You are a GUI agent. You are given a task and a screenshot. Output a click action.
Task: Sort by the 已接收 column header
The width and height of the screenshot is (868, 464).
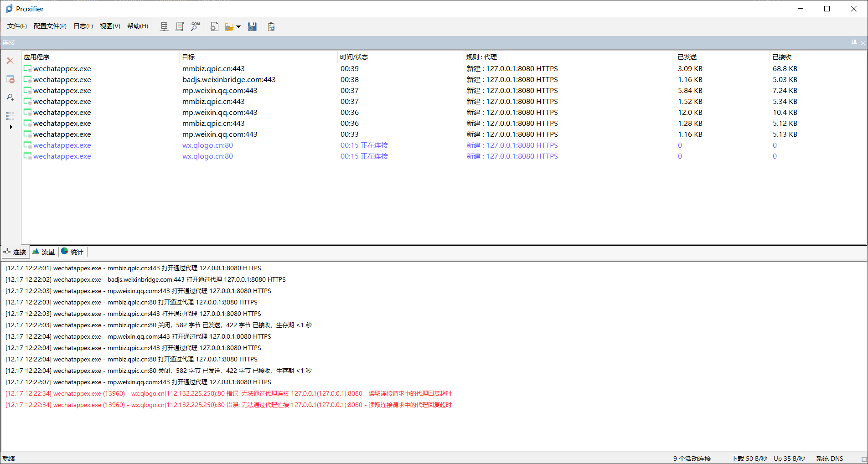tap(817, 57)
